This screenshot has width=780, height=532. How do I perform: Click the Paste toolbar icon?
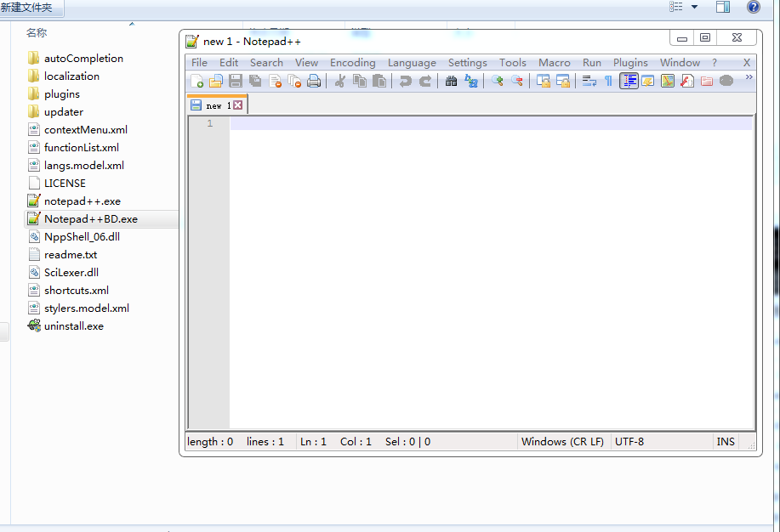tap(379, 81)
